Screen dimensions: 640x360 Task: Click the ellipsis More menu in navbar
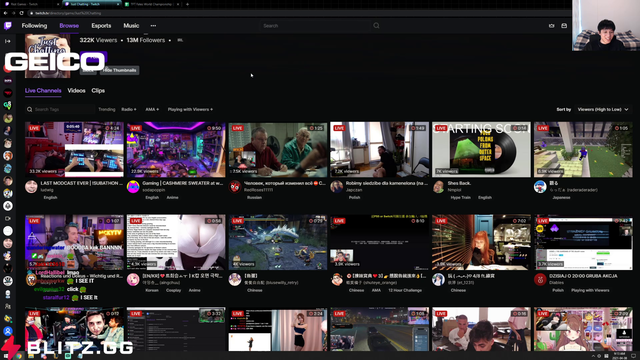(x=153, y=26)
